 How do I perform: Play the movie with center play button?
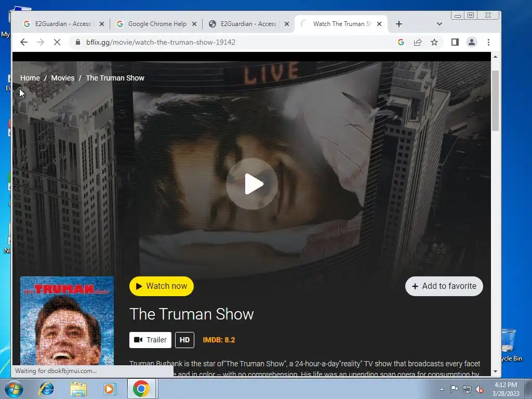pos(252,184)
